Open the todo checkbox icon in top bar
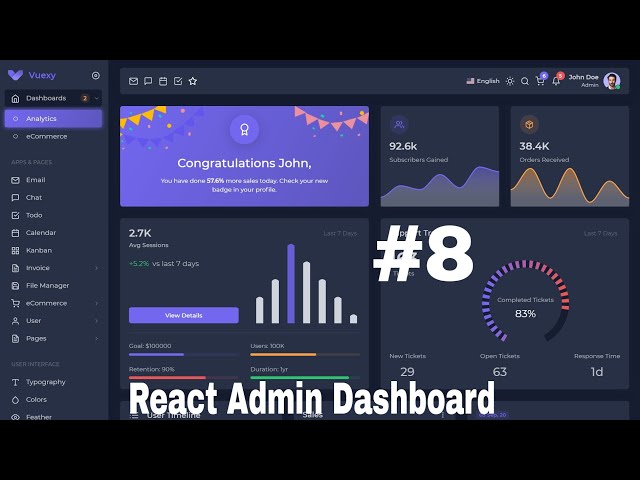 pyautogui.click(x=178, y=81)
